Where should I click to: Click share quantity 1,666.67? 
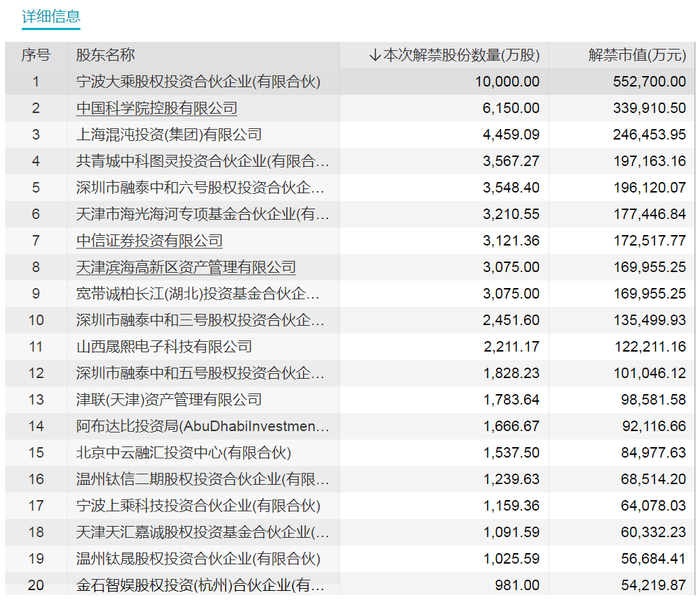[x=511, y=426]
